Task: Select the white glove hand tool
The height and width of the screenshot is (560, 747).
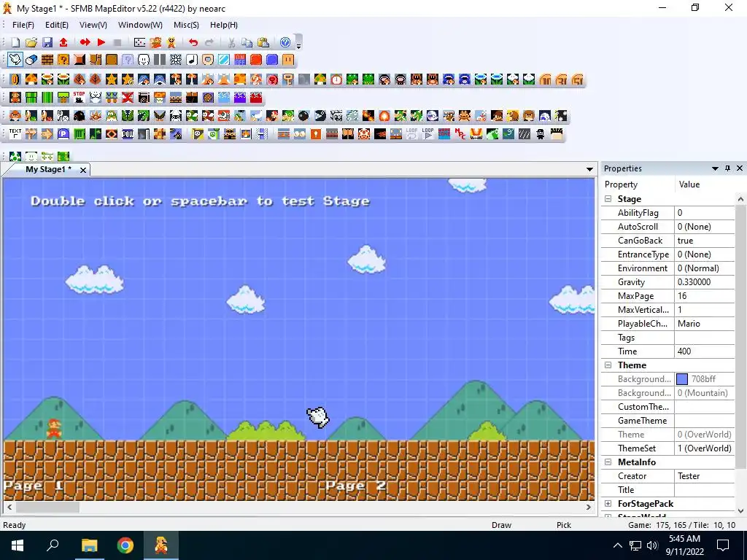Action: [x=15, y=60]
